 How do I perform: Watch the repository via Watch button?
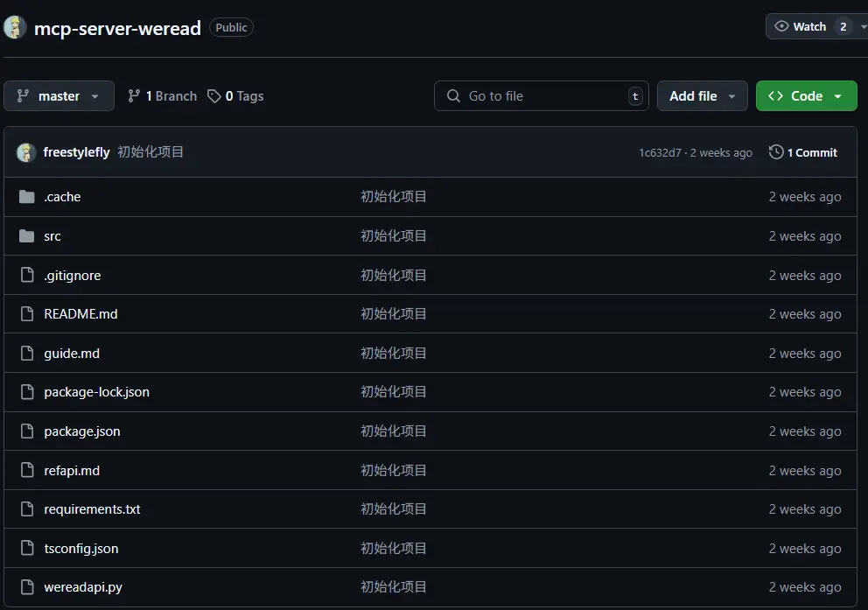pos(801,26)
